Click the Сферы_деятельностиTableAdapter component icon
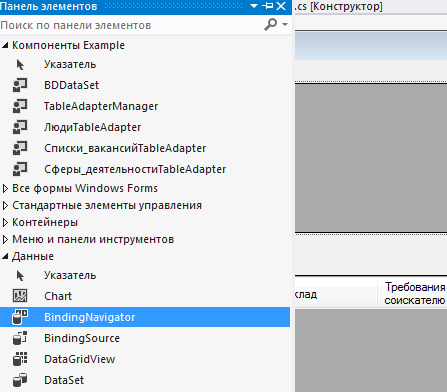This screenshot has height=392, width=447. 20,169
